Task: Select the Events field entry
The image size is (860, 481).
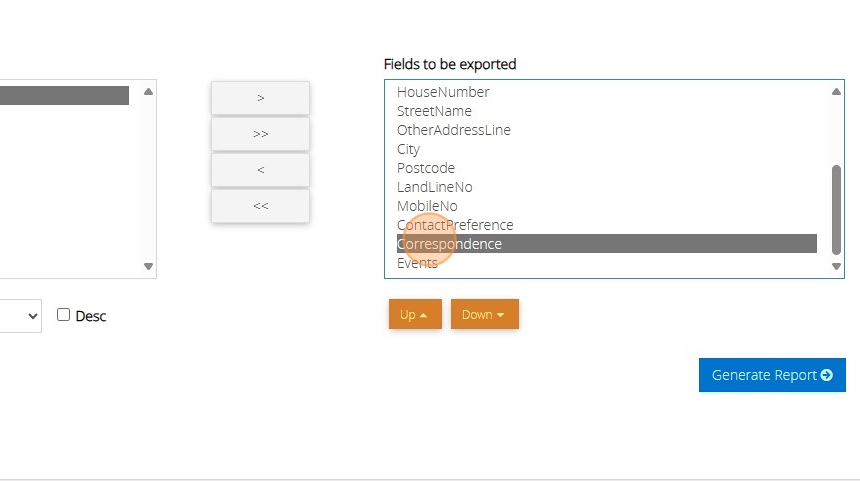Action: point(417,263)
